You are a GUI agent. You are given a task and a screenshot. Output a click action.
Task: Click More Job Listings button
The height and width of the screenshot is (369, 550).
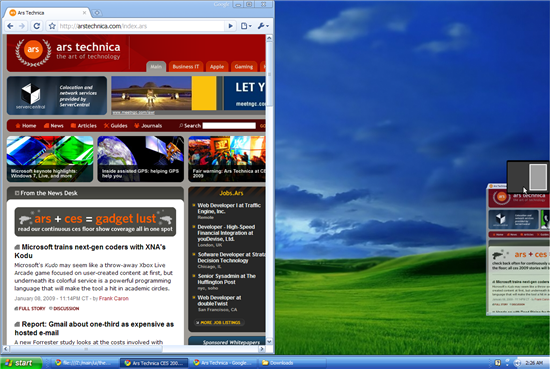coord(218,322)
